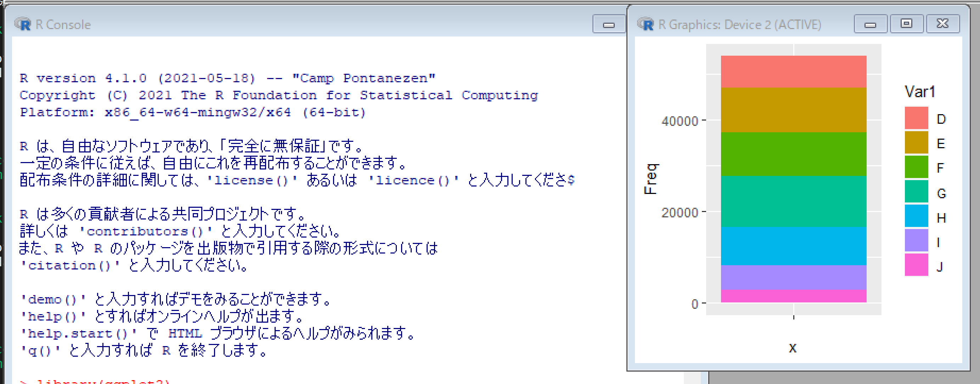Click the x axis label under plot
980x384 pixels.
tap(793, 348)
